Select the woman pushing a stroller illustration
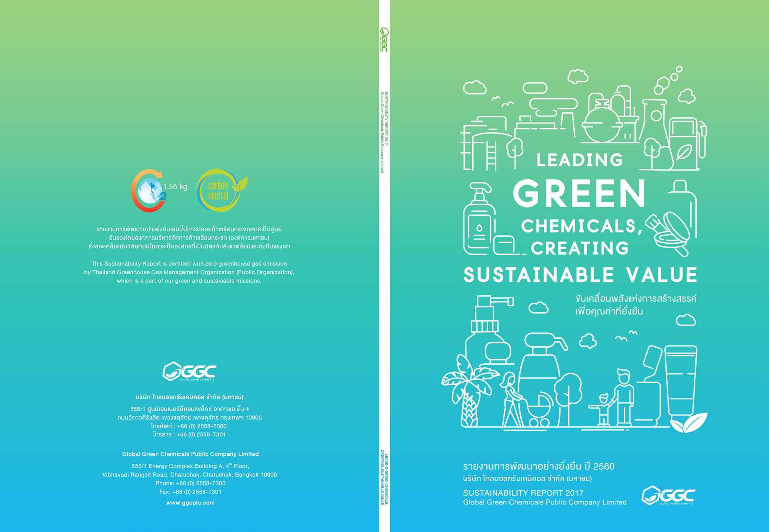Screen dimensions: 769x532 click(526, 399)
